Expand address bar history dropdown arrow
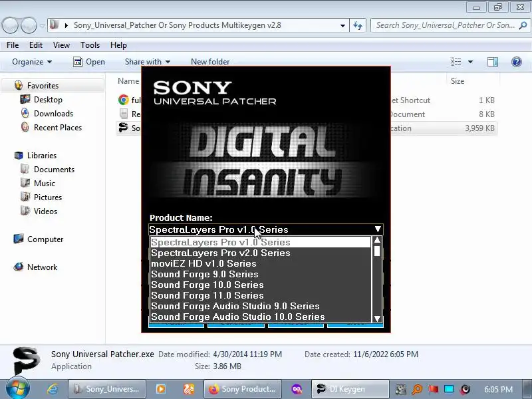532x399 pixels. click(x=342, y=26)
